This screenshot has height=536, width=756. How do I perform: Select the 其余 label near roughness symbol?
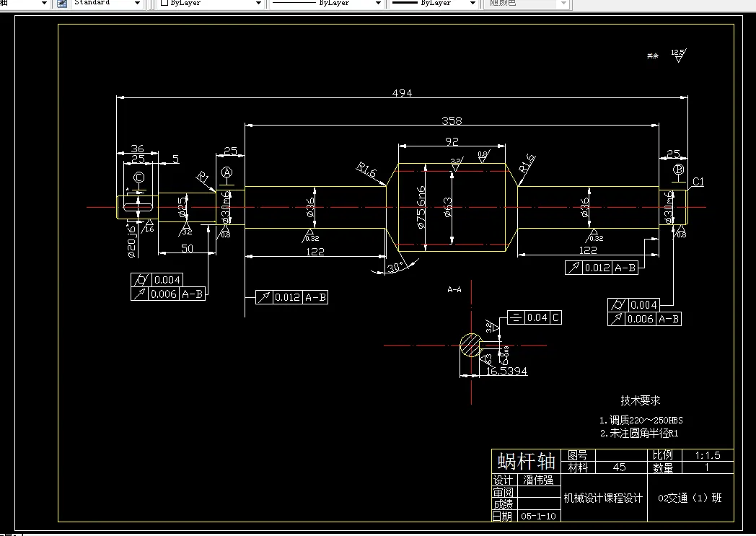pos(652,56)
